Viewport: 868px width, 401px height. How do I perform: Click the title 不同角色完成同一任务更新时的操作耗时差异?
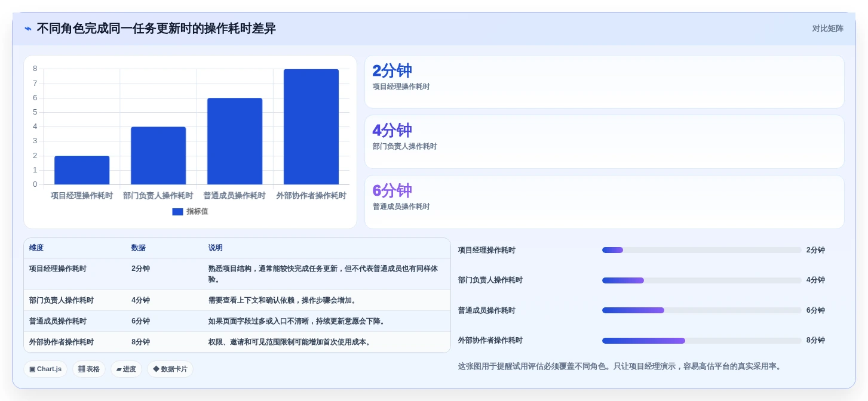pyautogui.click(x=156, y=29)
